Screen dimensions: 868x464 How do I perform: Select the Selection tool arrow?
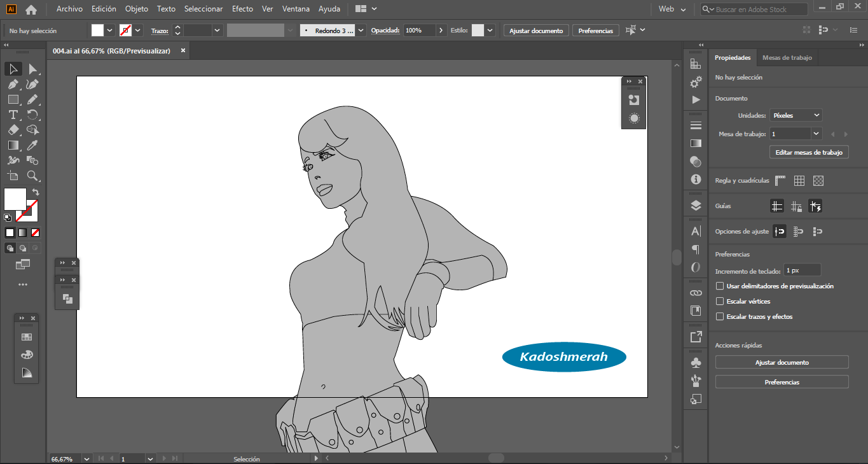13,69
